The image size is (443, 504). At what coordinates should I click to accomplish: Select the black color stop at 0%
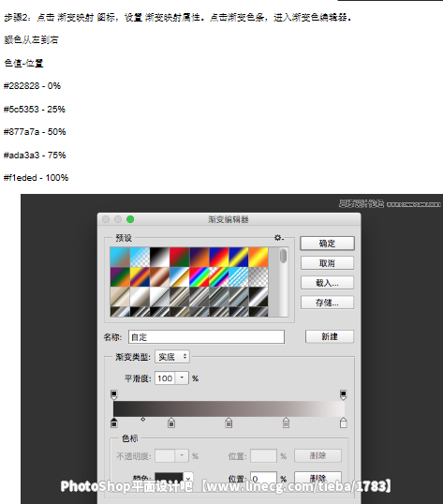pyautogui.click(x=114, y=422)
